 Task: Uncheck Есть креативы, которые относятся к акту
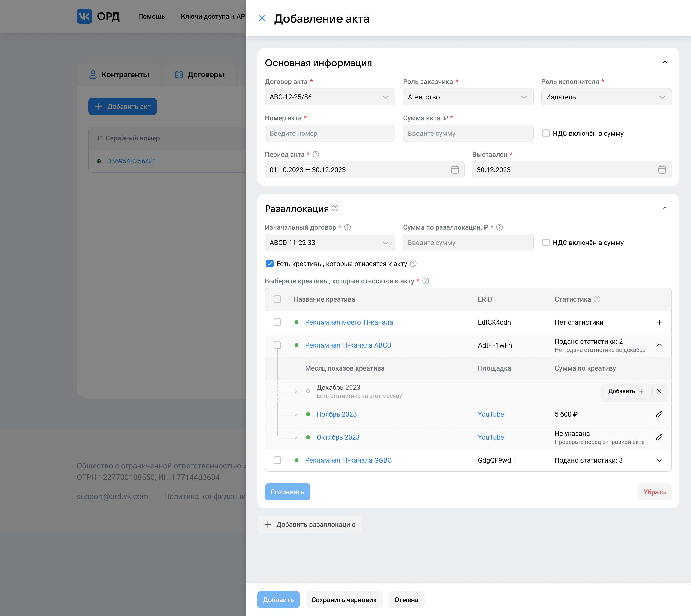point(270,264)
